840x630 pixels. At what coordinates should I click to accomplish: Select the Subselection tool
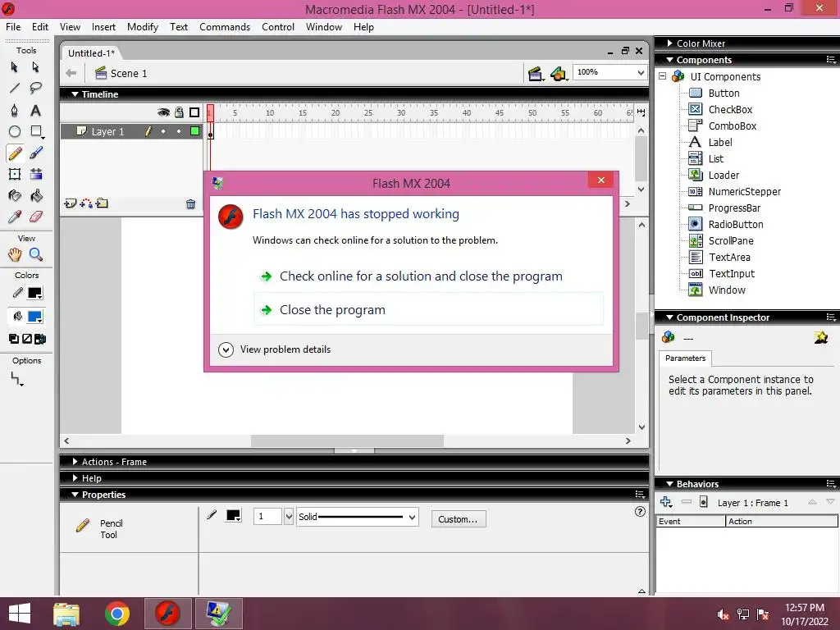point(35,67)
